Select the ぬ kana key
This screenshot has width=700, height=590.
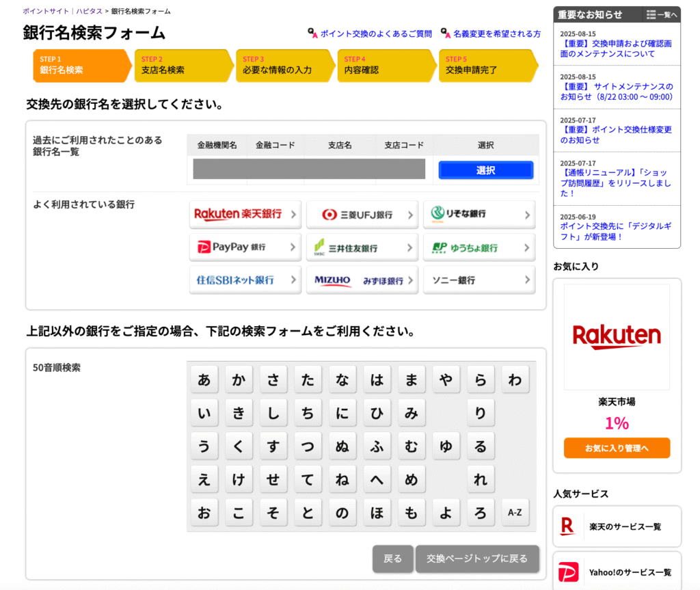tap(342, 446)
